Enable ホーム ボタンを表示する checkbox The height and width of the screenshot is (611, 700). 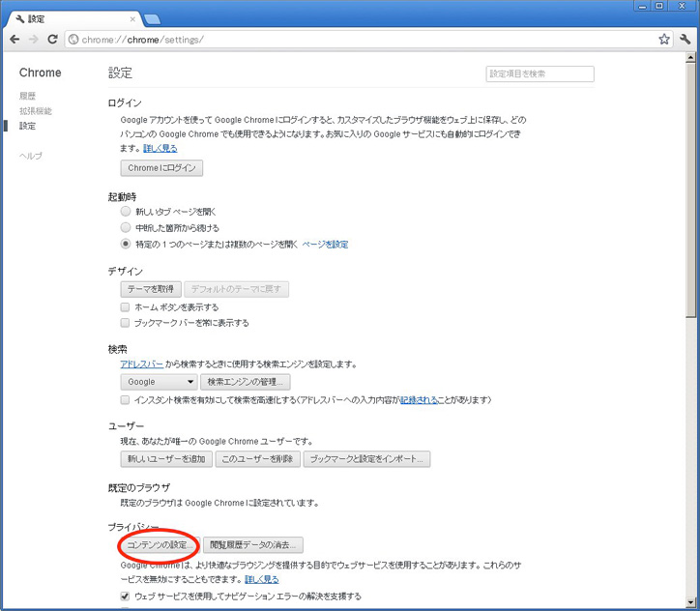click(x=125, y=307)
